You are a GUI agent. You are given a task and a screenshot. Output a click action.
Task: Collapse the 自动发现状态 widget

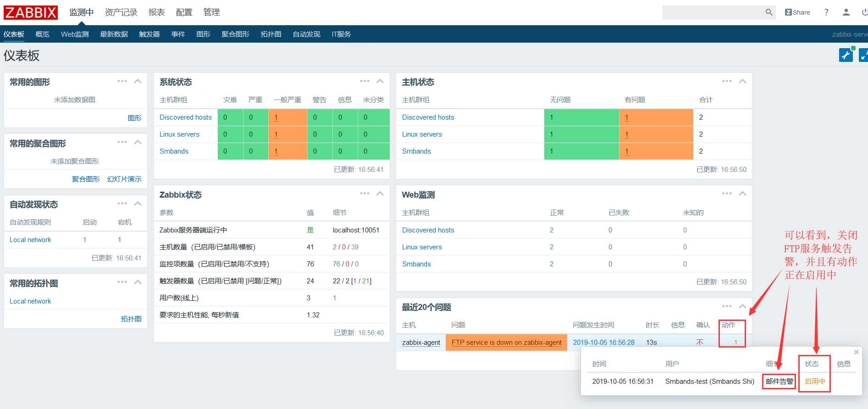coord(138,204)
